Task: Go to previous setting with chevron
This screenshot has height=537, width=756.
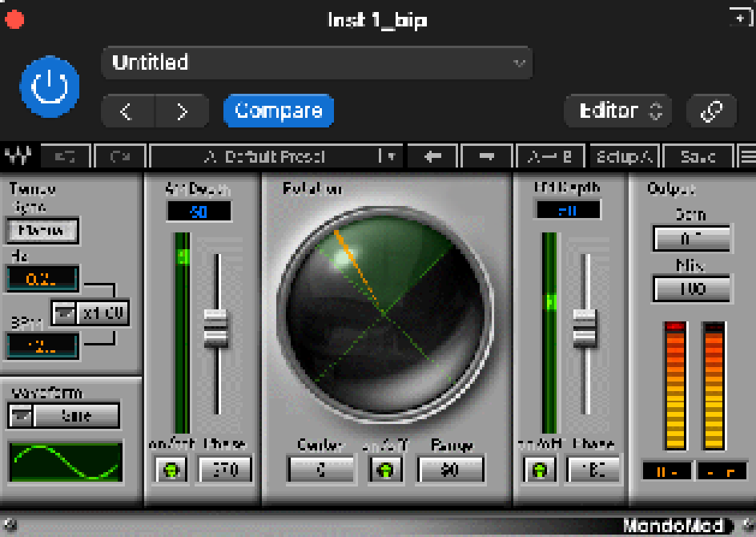Action: pos(127,111)
